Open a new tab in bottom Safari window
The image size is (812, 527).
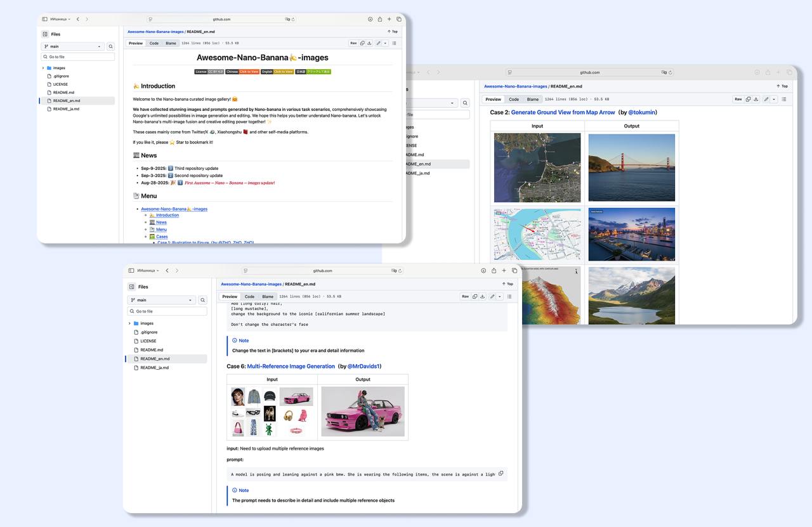504,271
